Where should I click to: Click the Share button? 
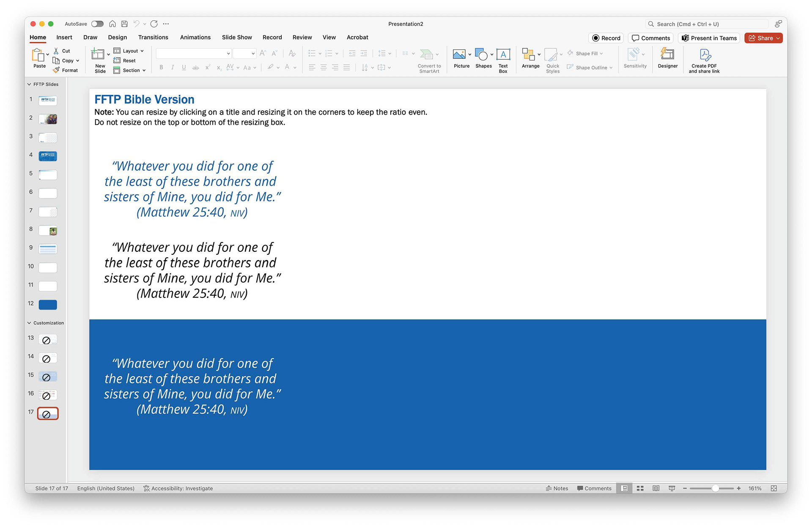coord(763,38)
